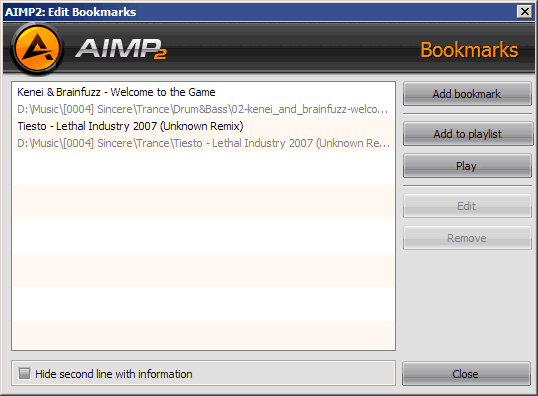Click the orange AIMP logo icon

[x=37, y=48]
